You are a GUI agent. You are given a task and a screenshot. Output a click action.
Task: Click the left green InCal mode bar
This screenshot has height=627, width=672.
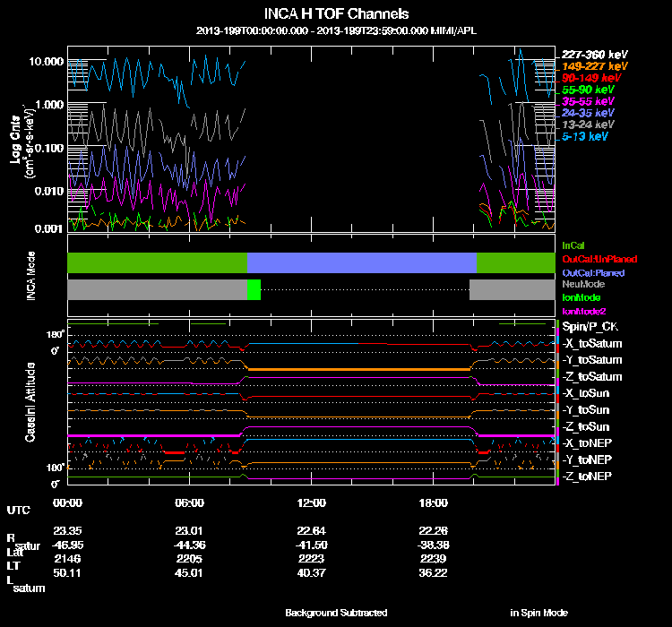pyautogui.click(x=157, y=262)
